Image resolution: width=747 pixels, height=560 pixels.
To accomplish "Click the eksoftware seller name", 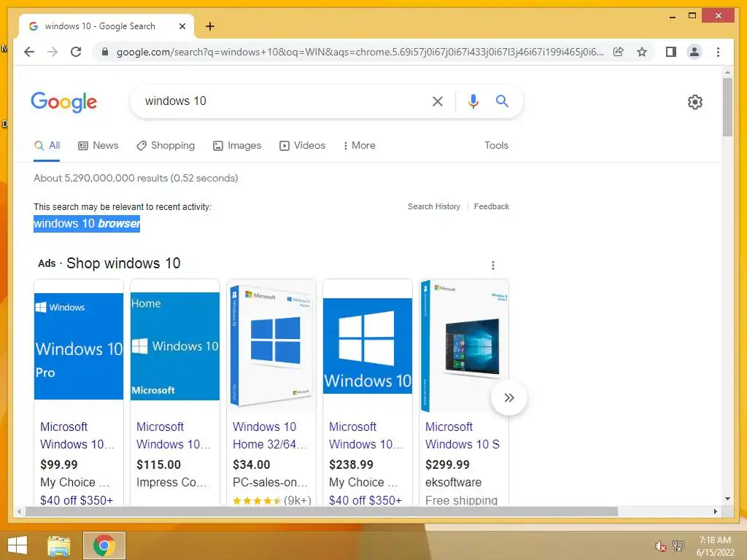I will coord(453,483).
